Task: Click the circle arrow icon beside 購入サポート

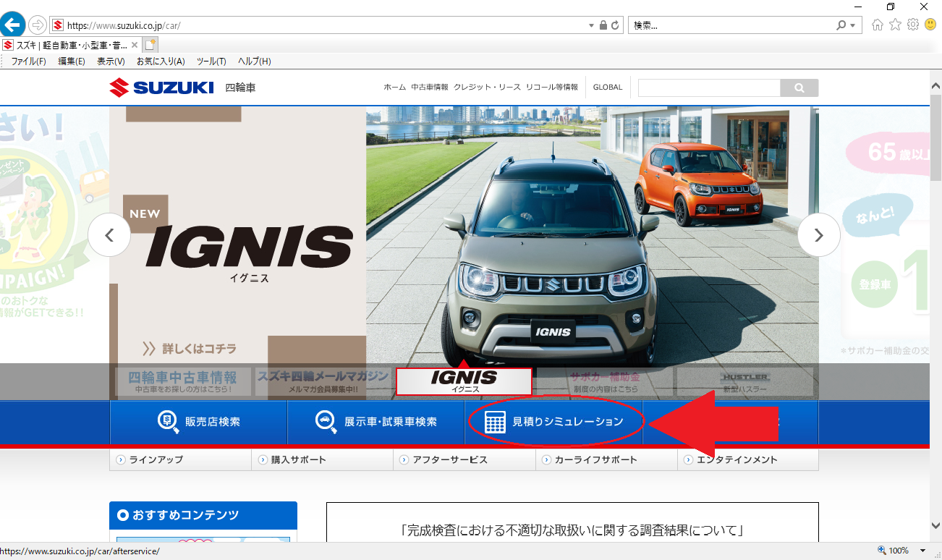Action: (263, 459)
